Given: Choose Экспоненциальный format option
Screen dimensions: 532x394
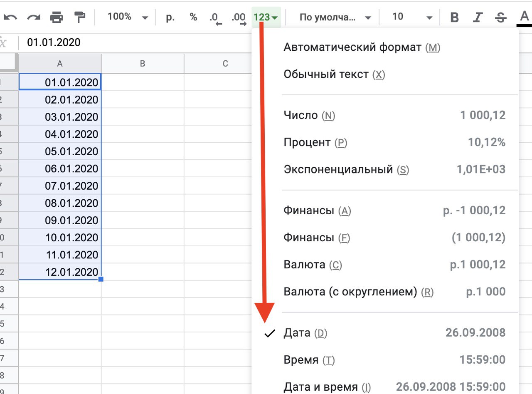Looking at the screenshot, I should tap(385, 170).
